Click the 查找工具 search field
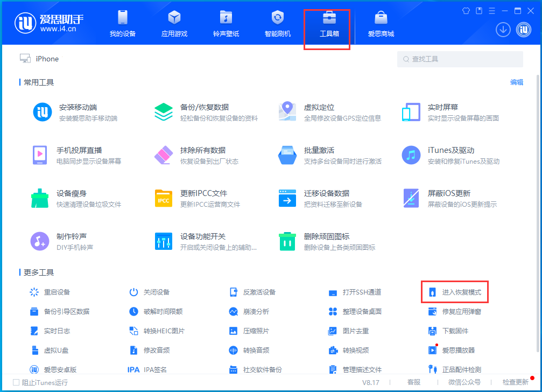 point(459,59)
